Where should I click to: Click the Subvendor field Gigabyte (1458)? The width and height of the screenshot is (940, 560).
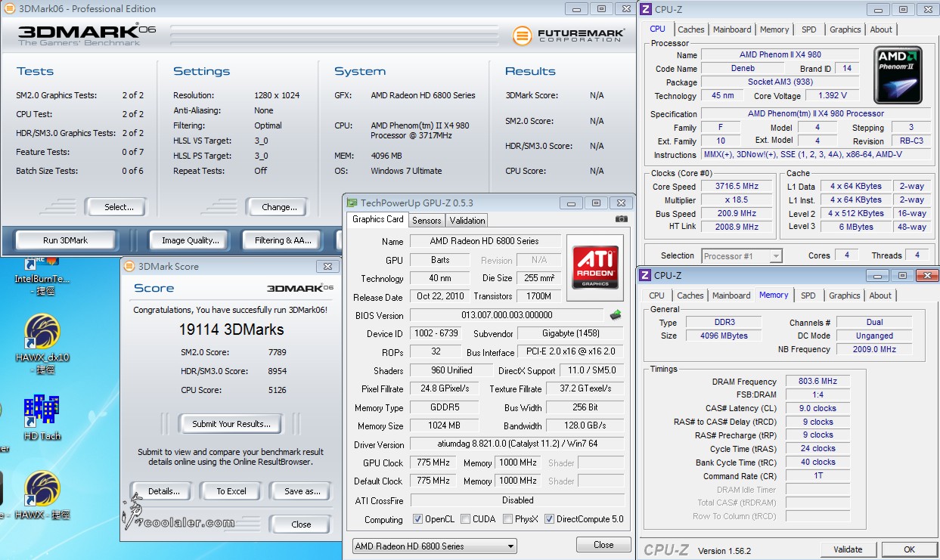tap(571, 333)
